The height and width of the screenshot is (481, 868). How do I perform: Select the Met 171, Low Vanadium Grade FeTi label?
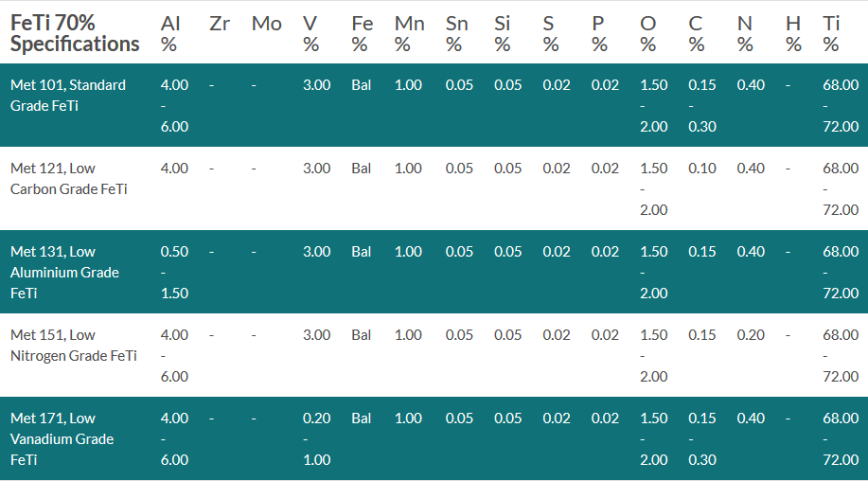tap(62, 439)
